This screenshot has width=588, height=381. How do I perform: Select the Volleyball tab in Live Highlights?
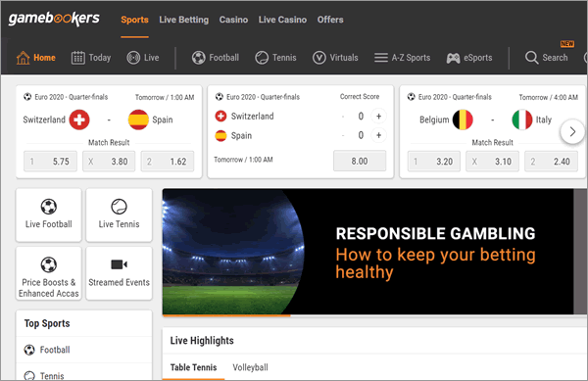pos(250,367)
